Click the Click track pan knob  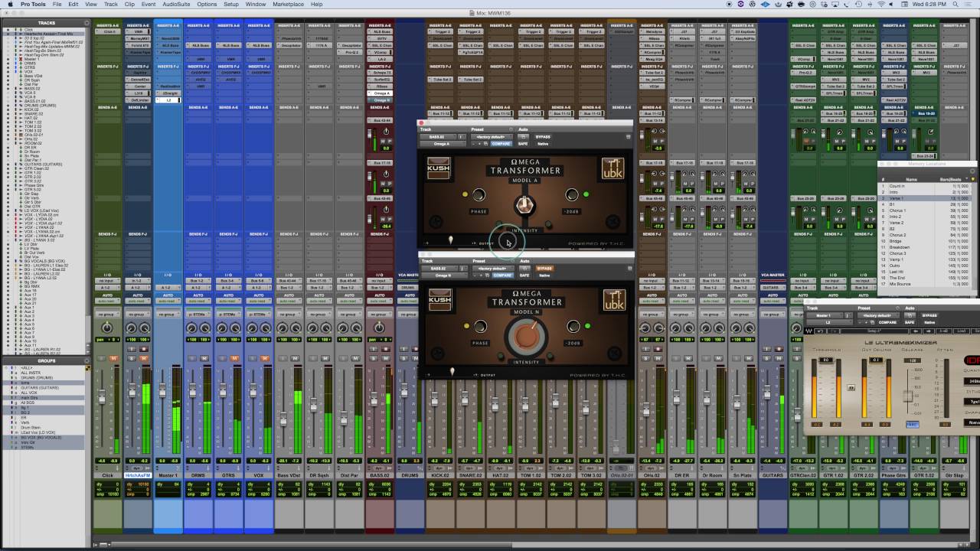107,328
